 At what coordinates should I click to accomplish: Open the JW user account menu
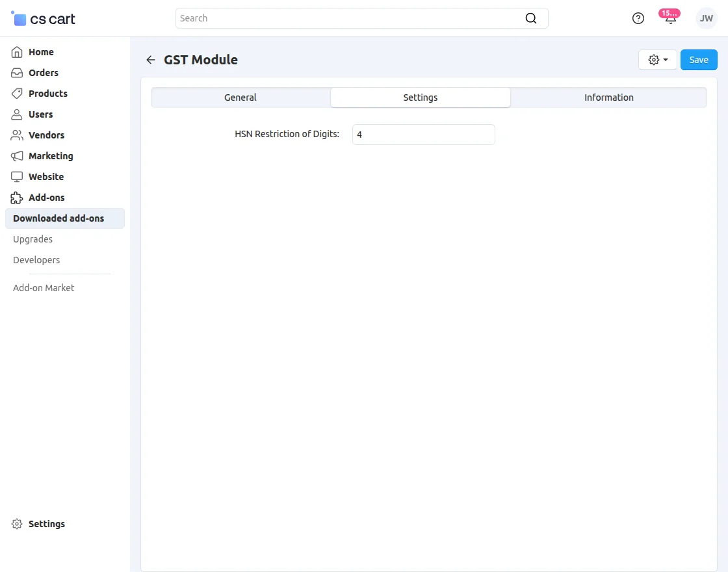pos(706,18)
